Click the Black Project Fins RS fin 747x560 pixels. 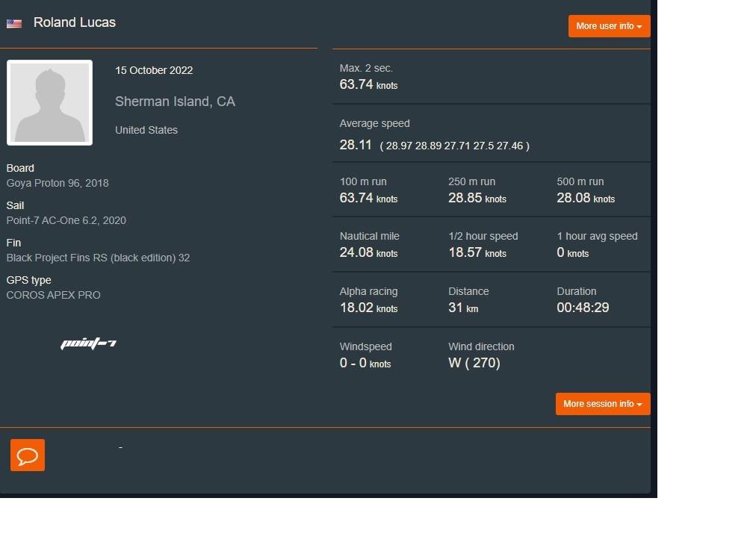coord(98,258)
